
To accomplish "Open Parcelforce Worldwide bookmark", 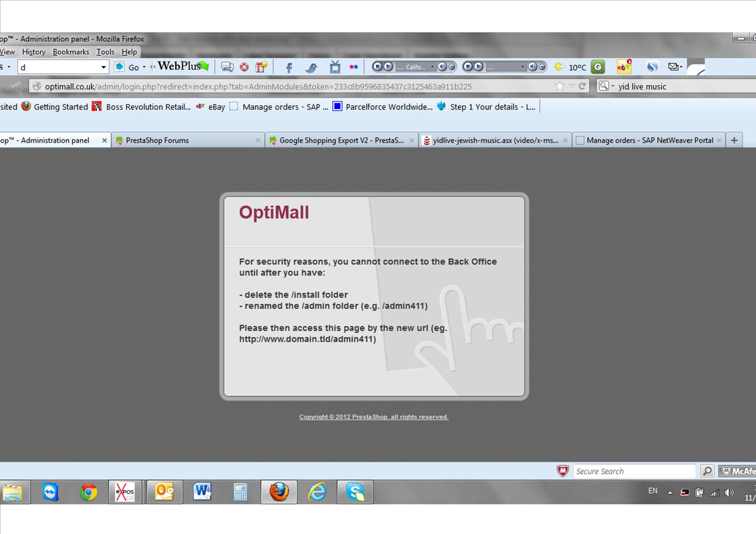I will click(382, 107).
